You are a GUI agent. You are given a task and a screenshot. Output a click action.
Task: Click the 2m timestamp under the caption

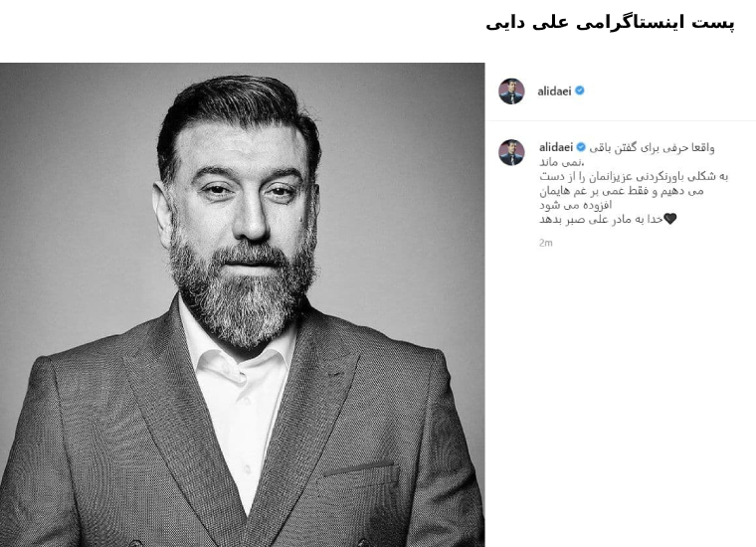(546, 243)
